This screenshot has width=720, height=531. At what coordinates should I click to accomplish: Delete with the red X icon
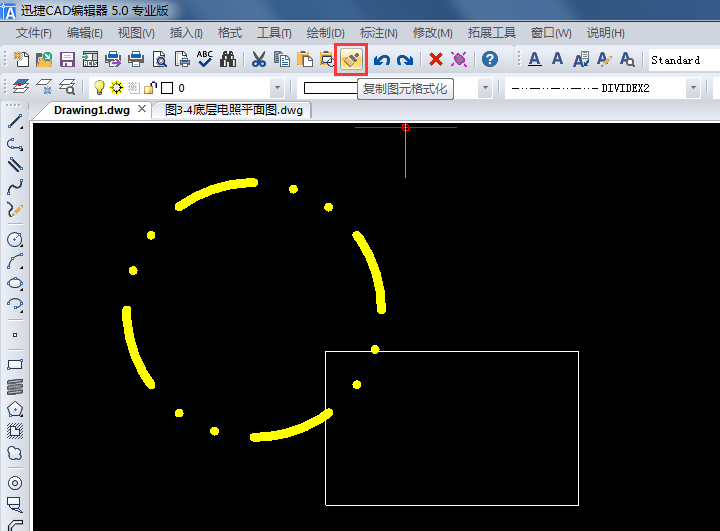436,59
